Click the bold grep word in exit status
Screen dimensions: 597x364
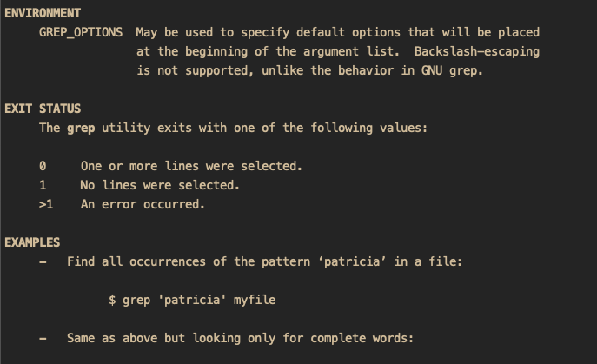(x=81, y=129)
